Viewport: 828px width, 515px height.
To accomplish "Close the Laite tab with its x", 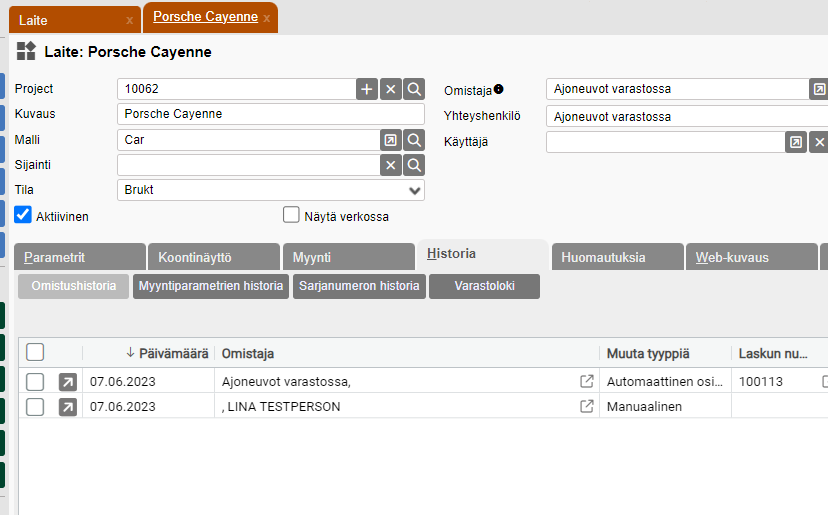I will point(129,21).
